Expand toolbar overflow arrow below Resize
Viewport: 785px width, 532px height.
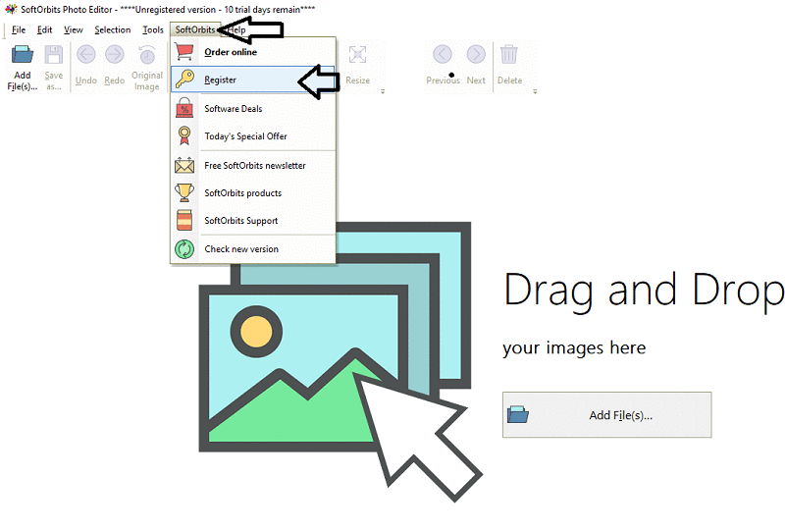click(382, 92)
